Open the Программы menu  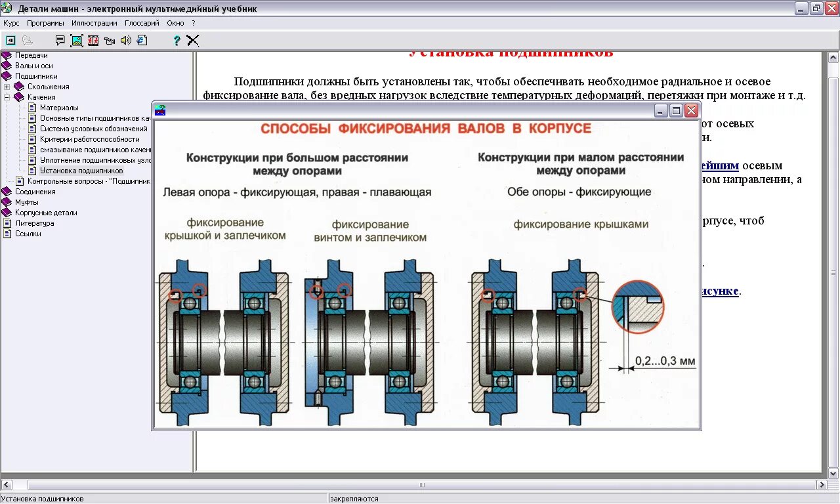pyautogui.click(x=45, y=23)
